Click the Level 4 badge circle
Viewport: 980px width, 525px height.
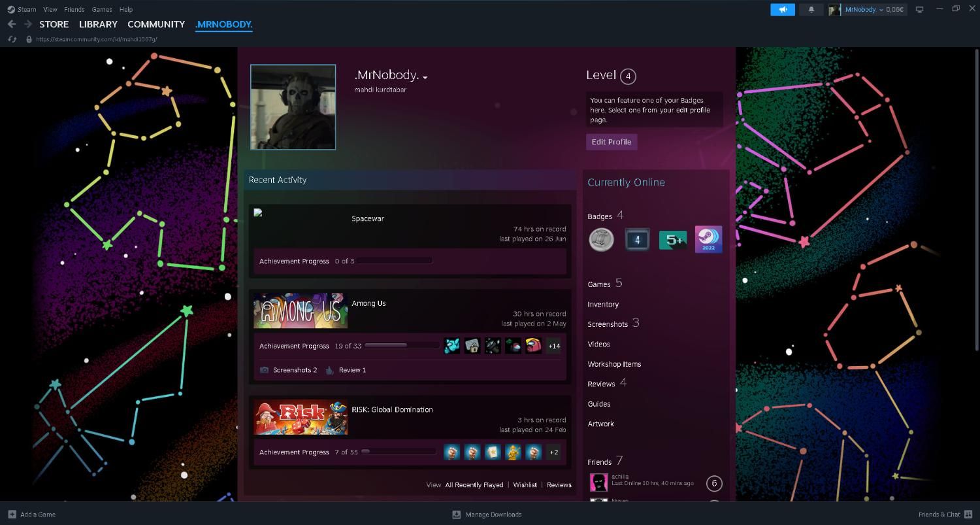click(628, 76)
